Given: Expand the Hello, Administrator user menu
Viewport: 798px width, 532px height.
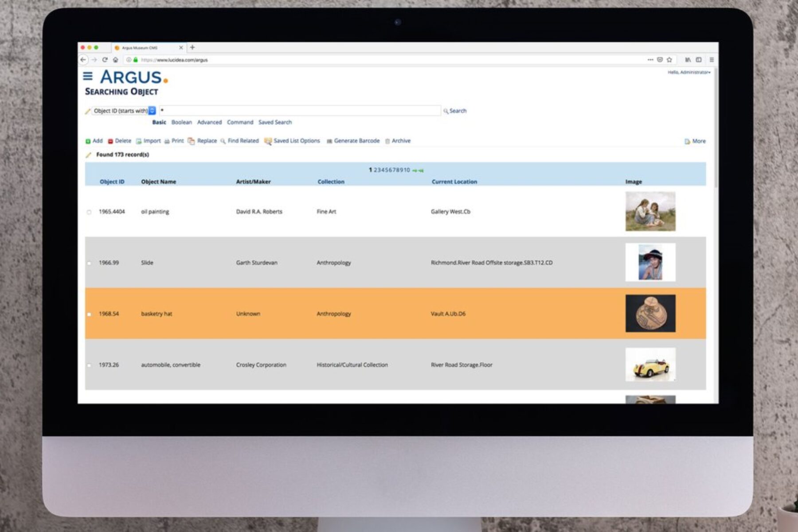Looking at the screenshot, I should pyautogui.click(x=689, y=72).
